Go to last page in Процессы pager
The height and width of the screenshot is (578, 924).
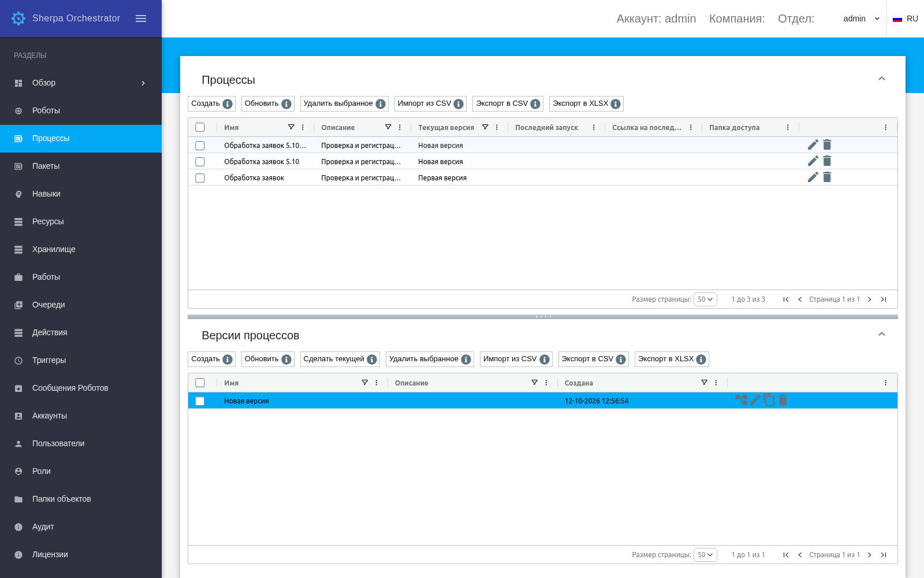[884, 299]
